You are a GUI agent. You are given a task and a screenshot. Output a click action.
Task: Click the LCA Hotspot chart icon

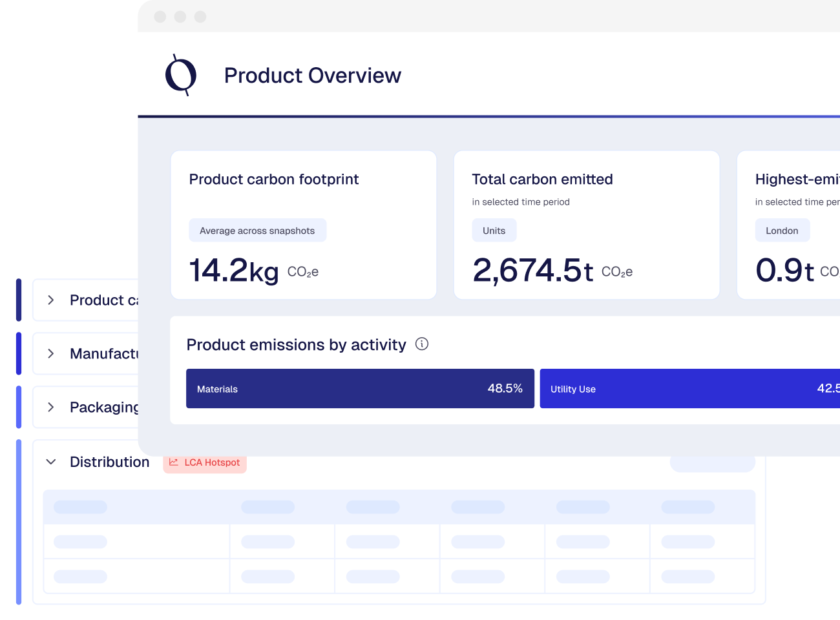pyautogui.click(x=173, y=462)
